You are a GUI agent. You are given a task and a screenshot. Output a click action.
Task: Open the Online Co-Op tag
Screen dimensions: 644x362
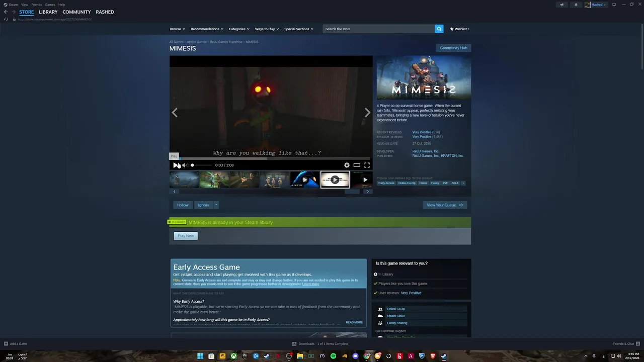pyautogui.click(x=407, y=183)
